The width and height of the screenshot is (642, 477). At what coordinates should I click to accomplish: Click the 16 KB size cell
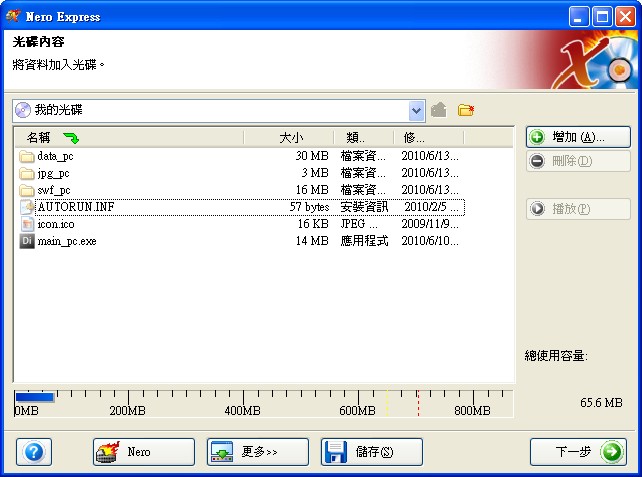tap(313, 224)
